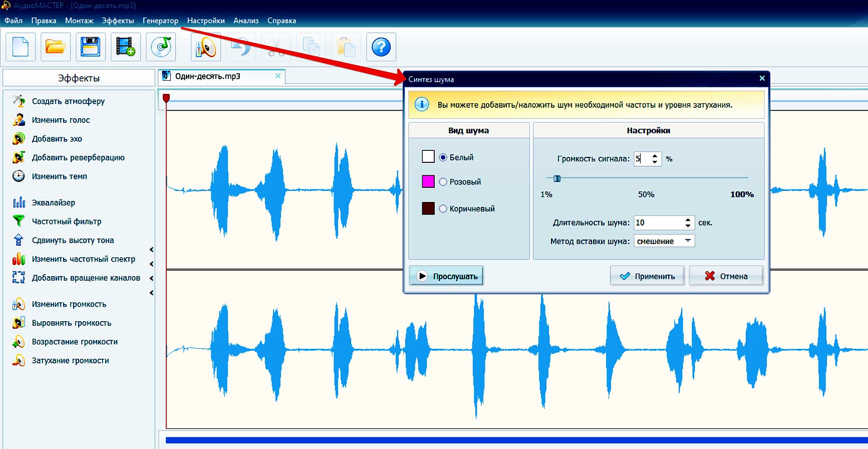The width and height of the screenshot is (868, 449).
Task: Click the Copy toolbar icon
Action: coord(311,47)
